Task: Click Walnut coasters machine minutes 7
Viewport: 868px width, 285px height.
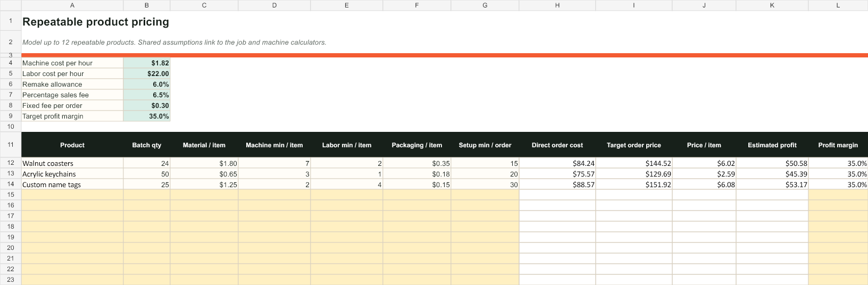Action: [x=274, y=163]
